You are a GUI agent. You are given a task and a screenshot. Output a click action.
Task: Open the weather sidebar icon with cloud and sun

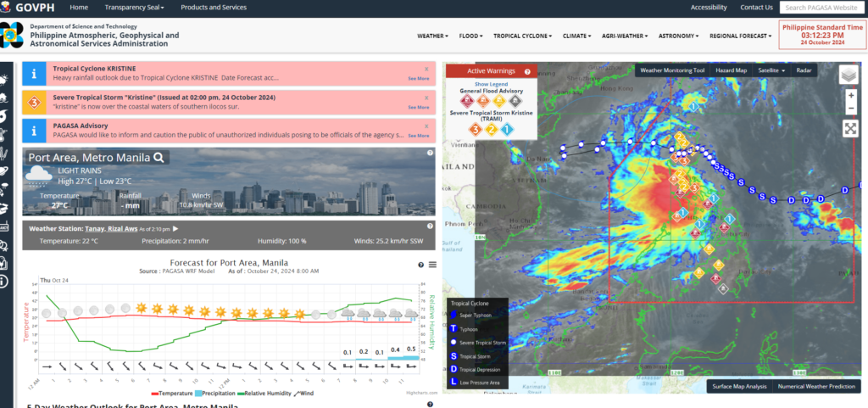[3, 81]
